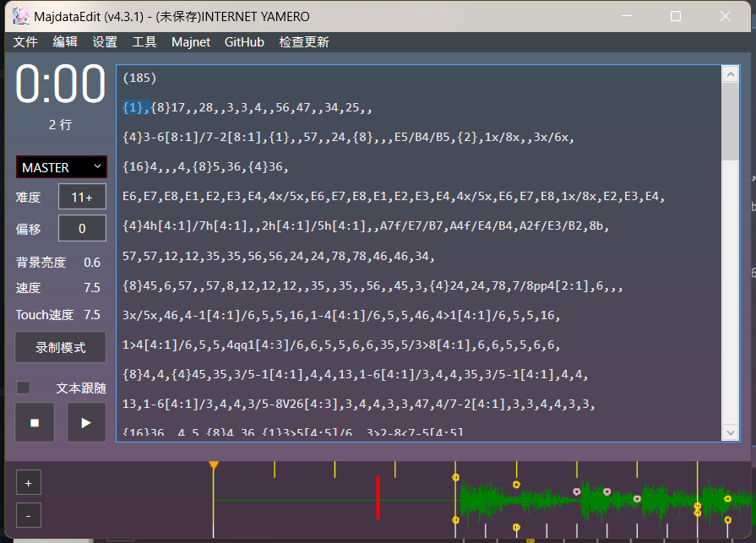Open the 文件 menu
The width and height of the screenshot is (756, 543).
click(x=25, y=42)
